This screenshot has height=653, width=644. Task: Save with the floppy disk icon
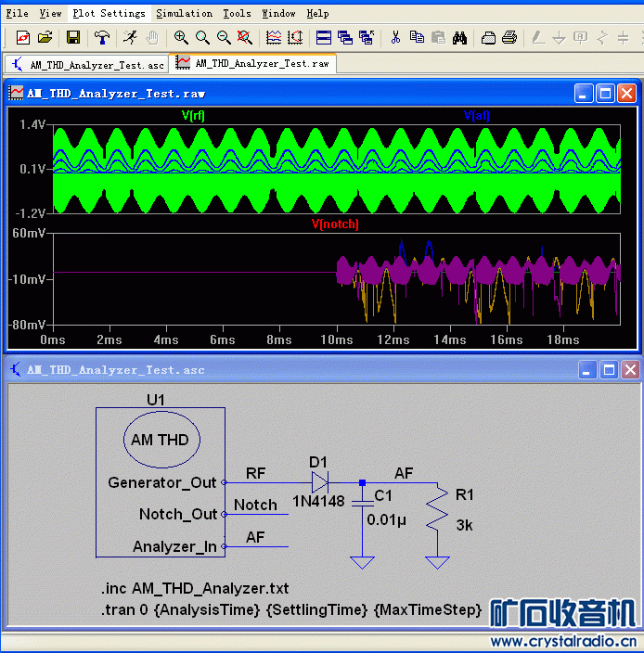[x=73, y=38]
